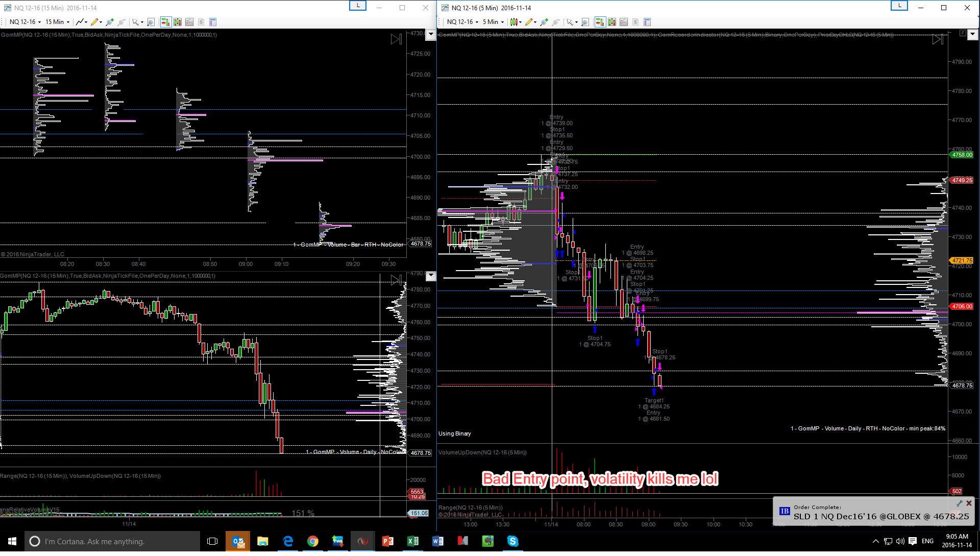This screenshot has height=556, width=980.
Task: Open drawing tools pencil in 5 Min window
Action: click(x=530, y=22)
